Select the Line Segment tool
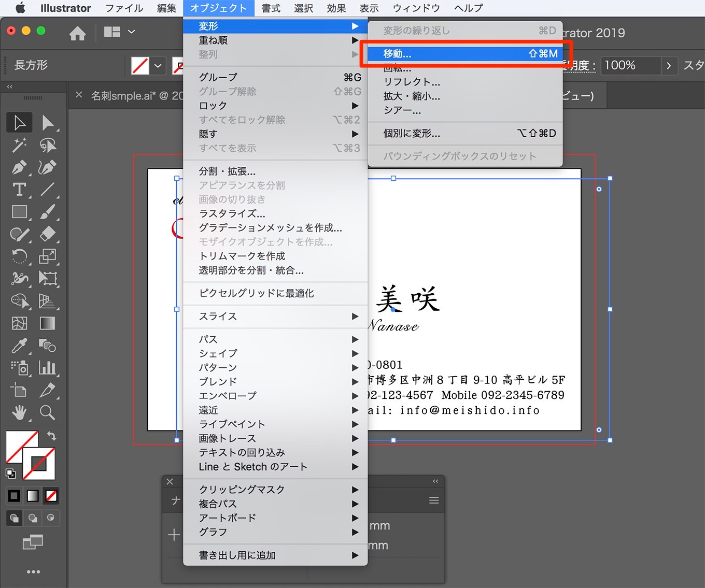The width and height of the screenshot is (705, 588). (x=48, y=190)
